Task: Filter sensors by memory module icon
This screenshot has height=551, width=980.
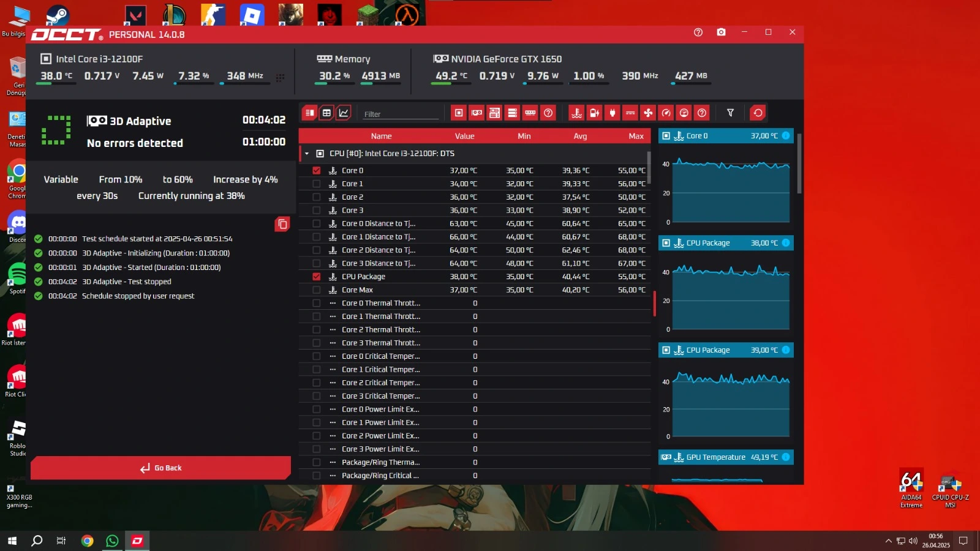Action: [530, 113]
